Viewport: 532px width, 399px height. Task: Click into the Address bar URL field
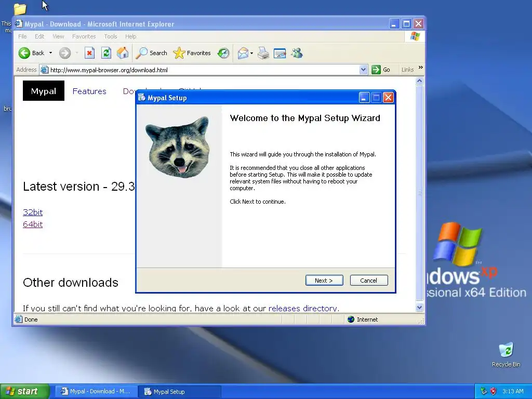(x=204, y=70)
